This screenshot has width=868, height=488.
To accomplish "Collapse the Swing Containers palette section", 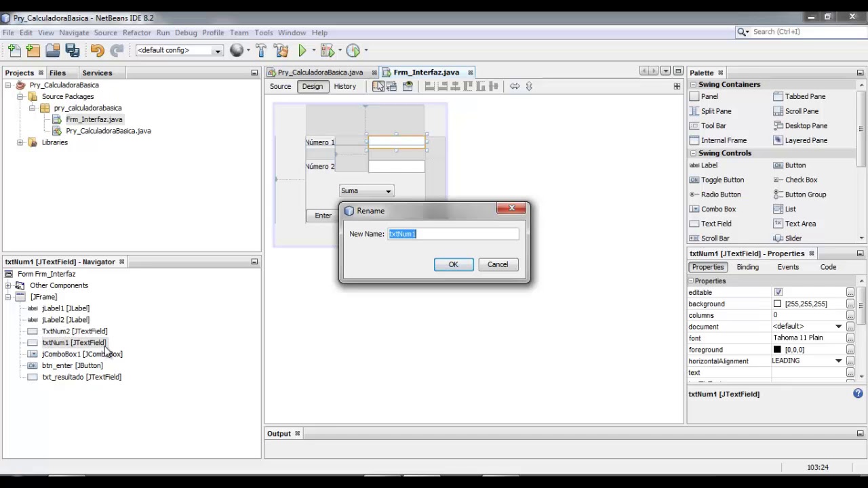I will point(693,85).
